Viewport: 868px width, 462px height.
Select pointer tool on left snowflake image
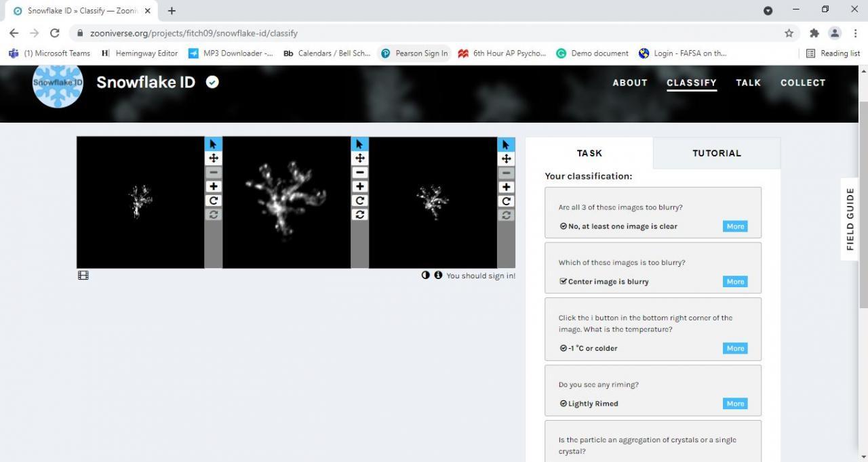213,144
